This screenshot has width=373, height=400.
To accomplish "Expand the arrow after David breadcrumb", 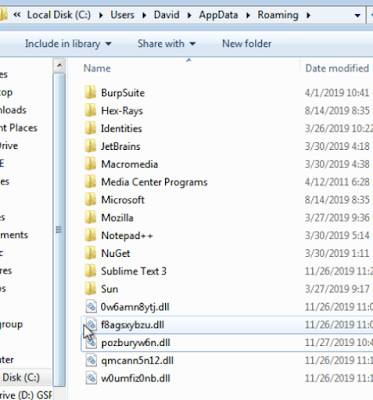I will (189, 15).
